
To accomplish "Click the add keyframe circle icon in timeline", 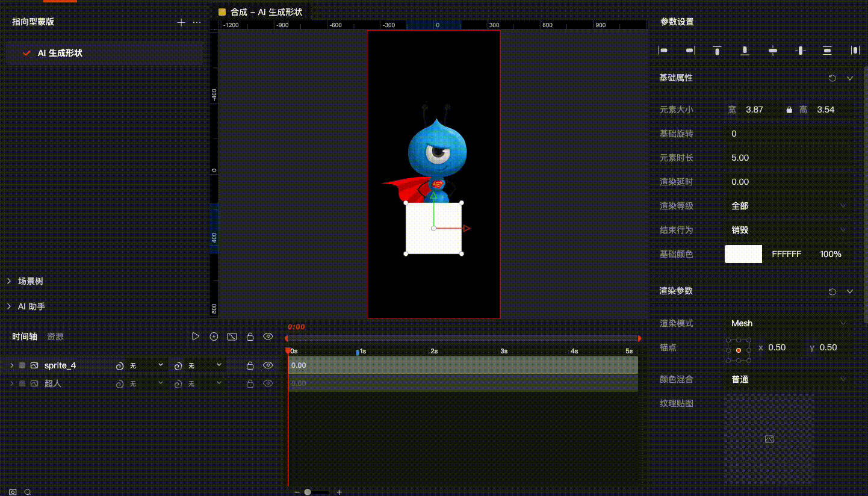I will click(x=214, y=336).
